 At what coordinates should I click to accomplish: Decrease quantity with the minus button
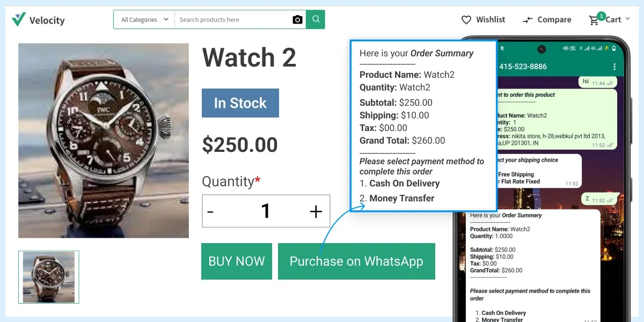[x=210, y=211]
